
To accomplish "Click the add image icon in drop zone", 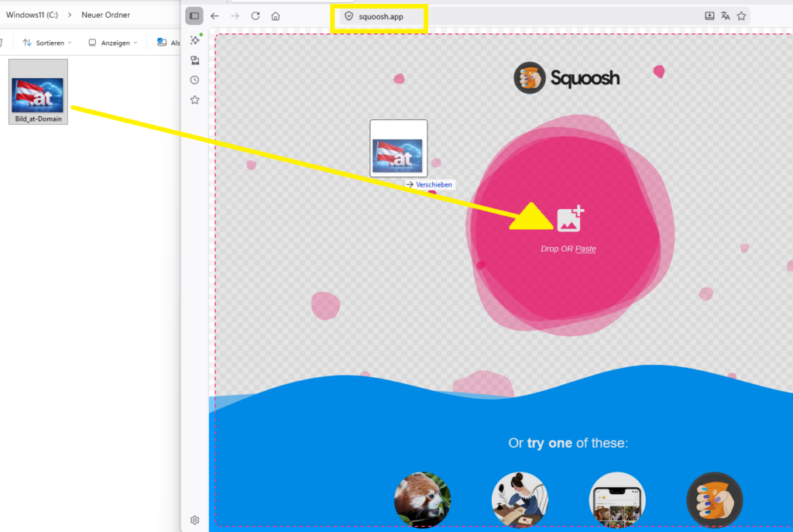I will tap(571, 218).
